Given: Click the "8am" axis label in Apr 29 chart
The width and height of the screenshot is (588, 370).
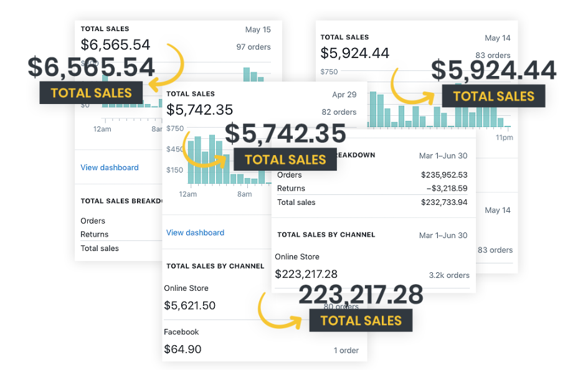Looking at the screenshot, I should pyautogui.click(x=245, y=194).
